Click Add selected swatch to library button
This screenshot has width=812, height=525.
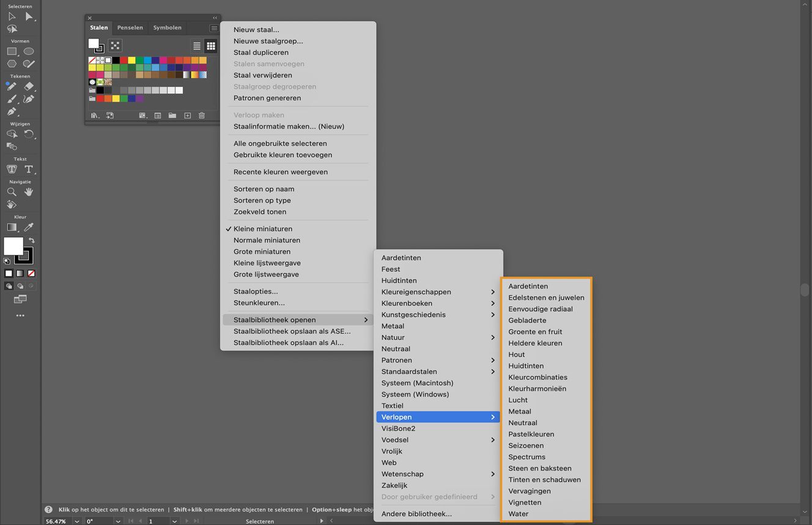click(x=110, y=116)
